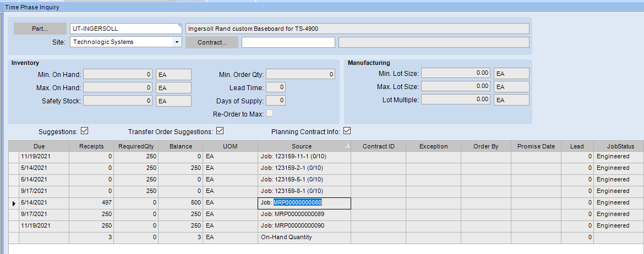
Task: Click the Part... button
Action: [40, 29]
